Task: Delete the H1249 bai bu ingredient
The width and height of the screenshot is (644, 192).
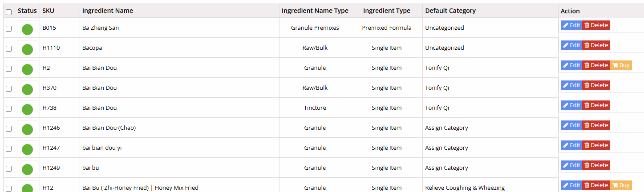Action: click(x=596, y=165)
